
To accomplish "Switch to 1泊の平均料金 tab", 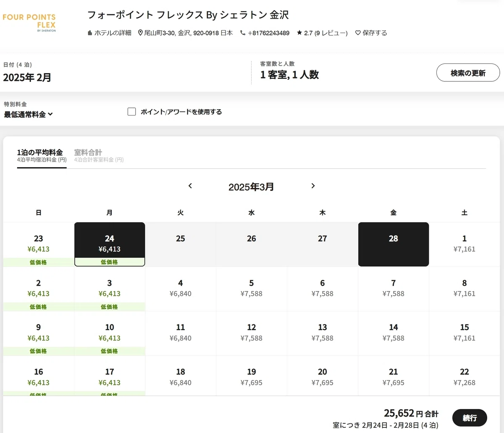I will click(42, 155).
